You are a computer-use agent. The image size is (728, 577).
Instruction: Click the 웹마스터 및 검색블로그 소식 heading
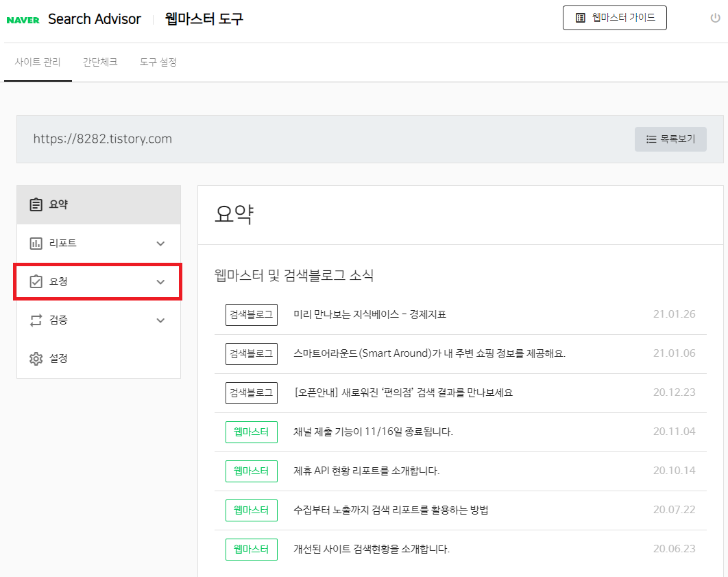click(x=294, y=275)
